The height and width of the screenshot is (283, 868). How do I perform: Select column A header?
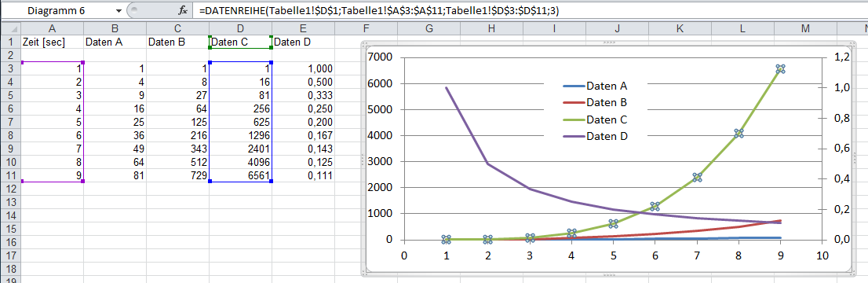click(x=52, y=28)
